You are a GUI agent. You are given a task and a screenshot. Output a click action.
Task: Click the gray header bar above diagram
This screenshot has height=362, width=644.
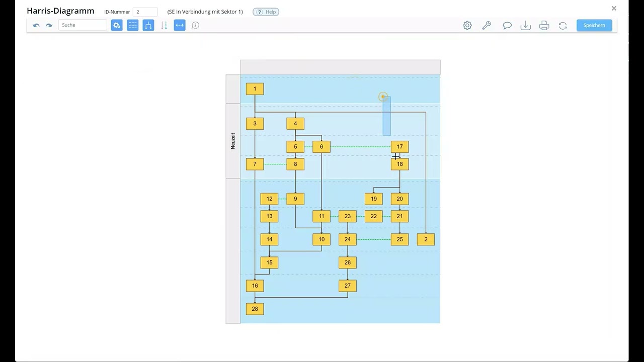(340, 67)
